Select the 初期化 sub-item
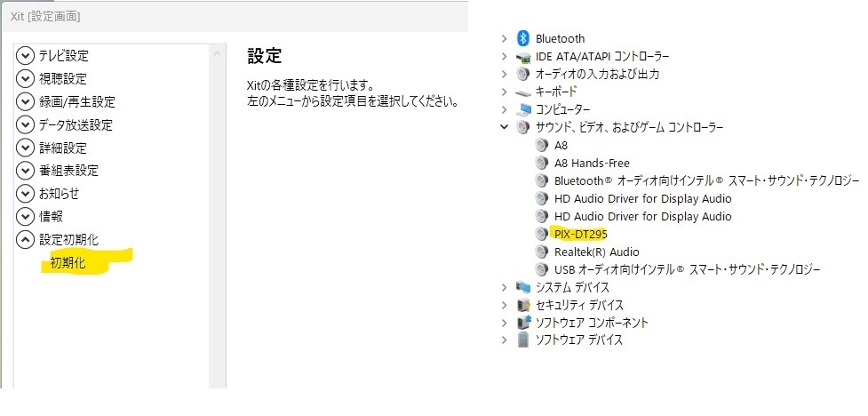868x416 pixels. 68,262
